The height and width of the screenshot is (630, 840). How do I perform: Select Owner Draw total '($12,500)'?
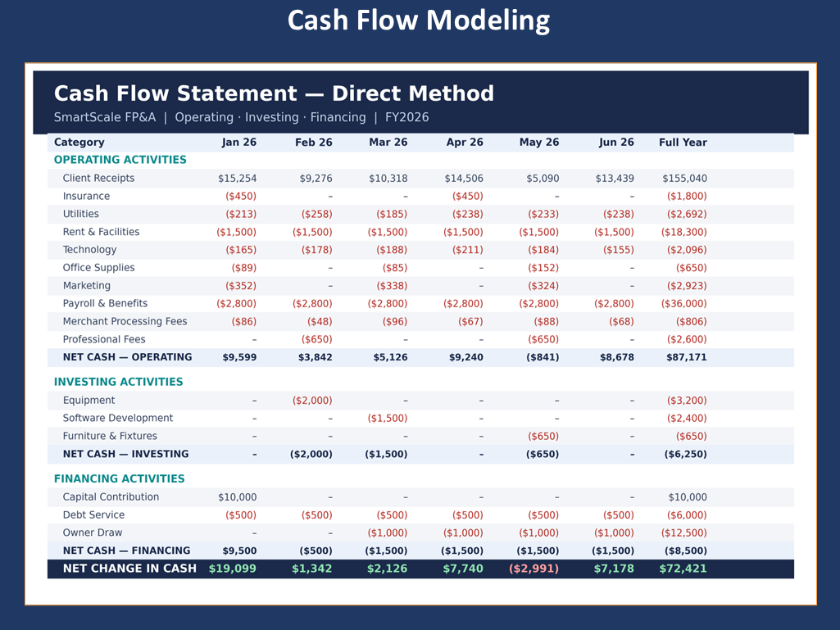pos(684,533)
